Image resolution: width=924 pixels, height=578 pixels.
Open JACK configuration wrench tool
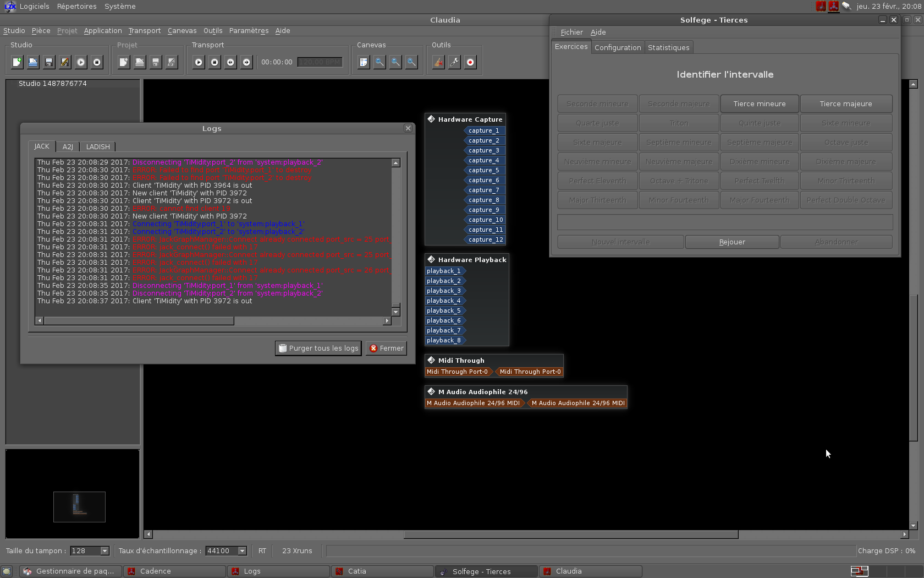454,62
